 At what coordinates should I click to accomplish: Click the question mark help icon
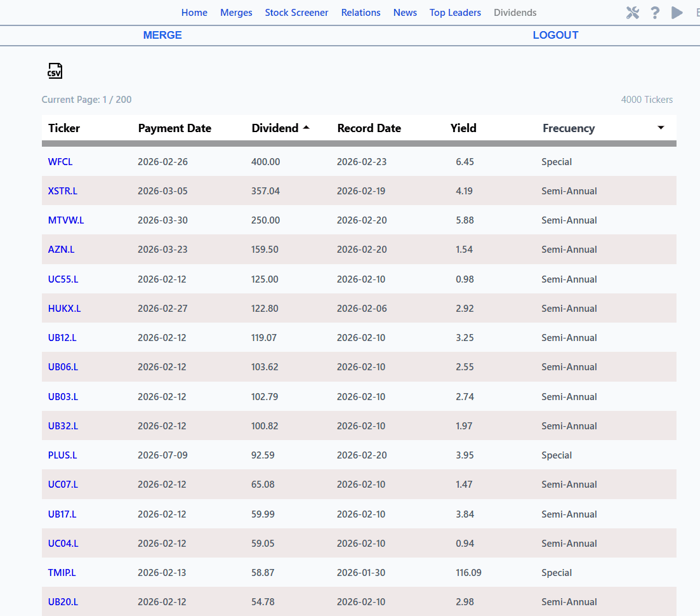pos(655,13)
